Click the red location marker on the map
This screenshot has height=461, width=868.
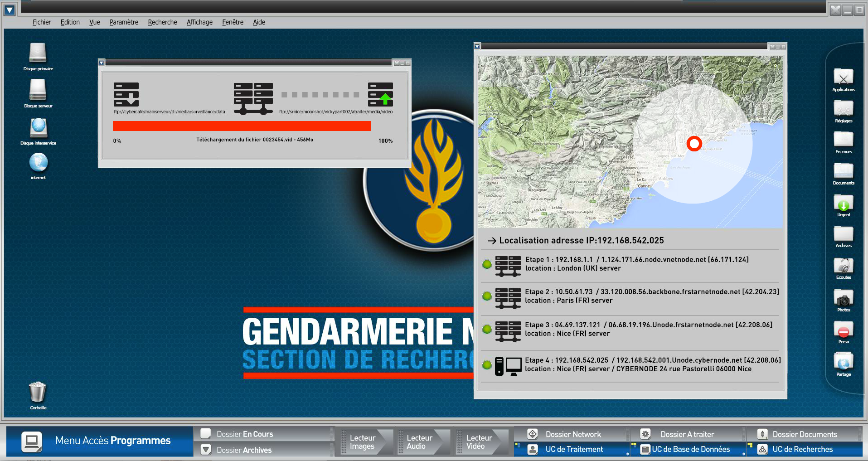click(x=694, y=144)
